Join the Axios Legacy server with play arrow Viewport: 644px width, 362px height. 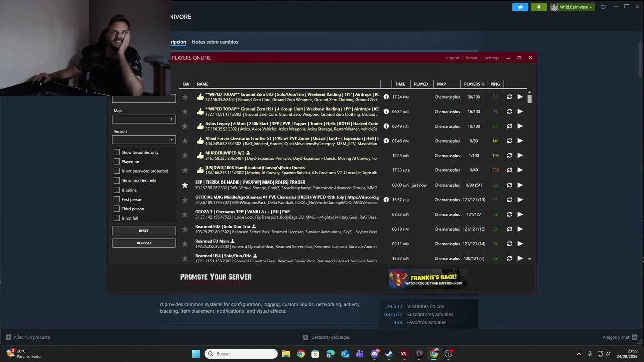[520, 126]
